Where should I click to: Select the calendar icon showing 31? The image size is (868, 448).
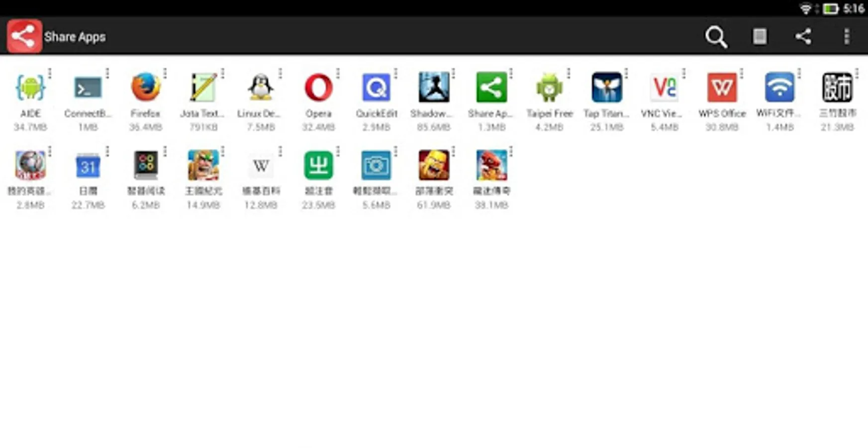click(x=88, y=165)
